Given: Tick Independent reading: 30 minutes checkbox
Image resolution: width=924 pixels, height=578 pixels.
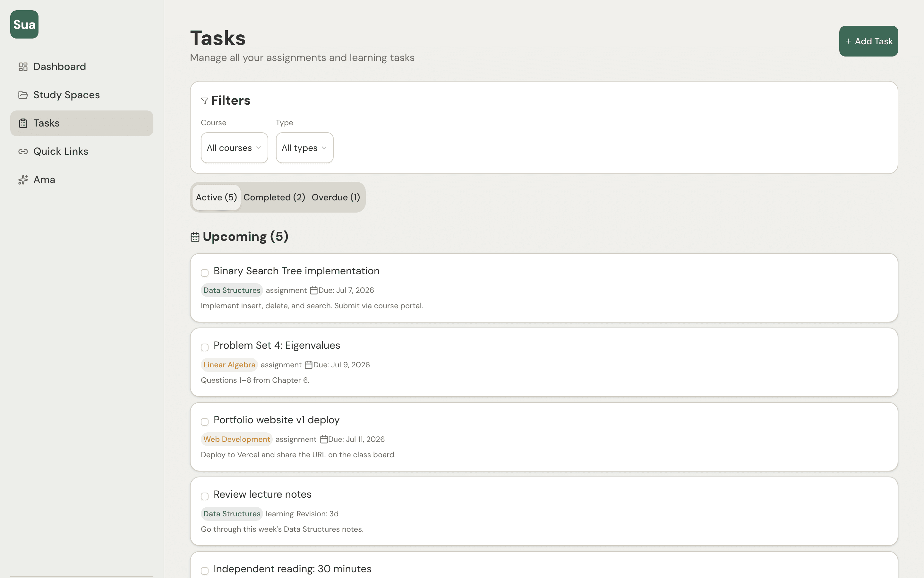Looking at the screenshot, I should pyautogui.click(x=205, y=571).
